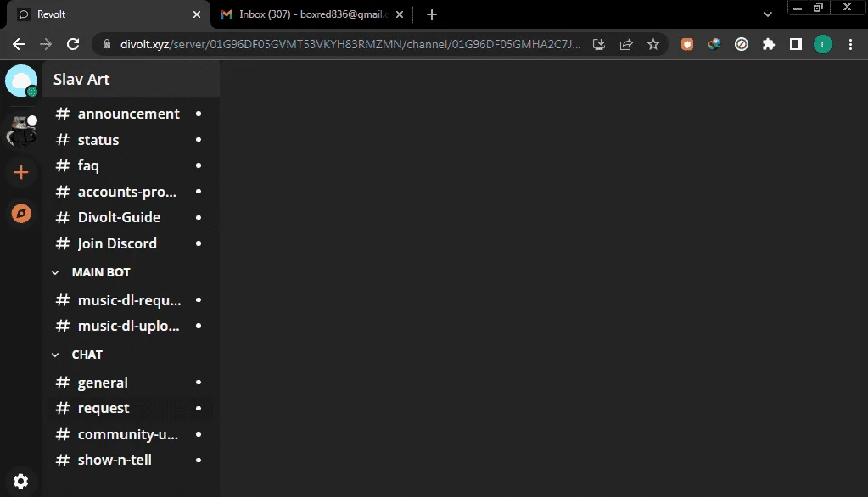Click the MAIN BOT category label

(101, 272)
